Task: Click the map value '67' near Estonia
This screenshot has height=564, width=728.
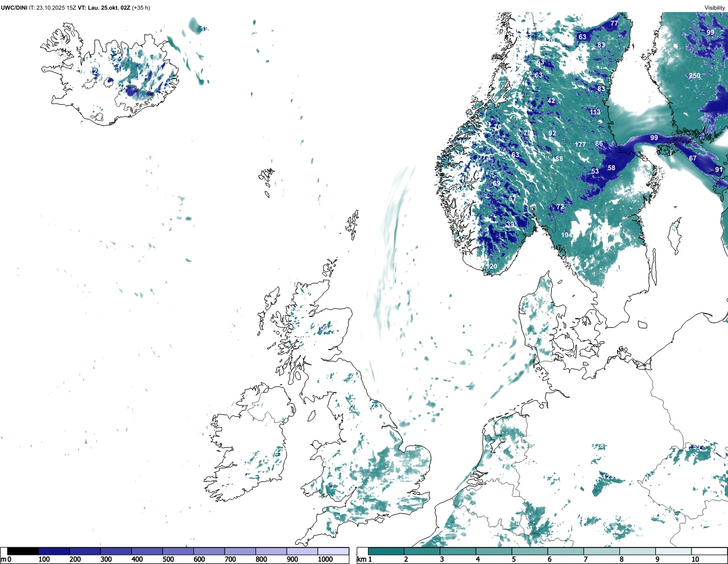Action: 693,158
